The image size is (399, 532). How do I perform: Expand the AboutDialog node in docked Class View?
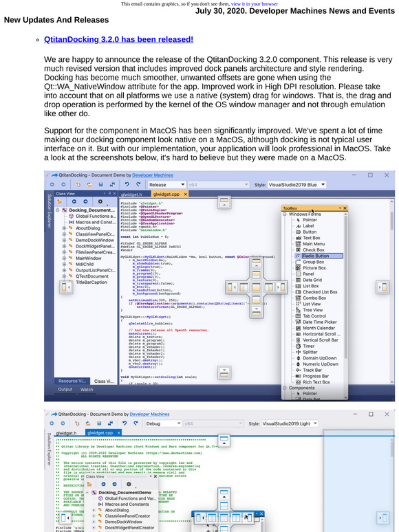[x=64, y=228]
